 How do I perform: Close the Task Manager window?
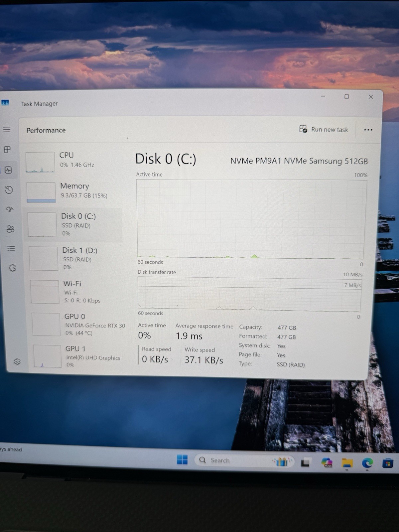[x=371, y=97]
